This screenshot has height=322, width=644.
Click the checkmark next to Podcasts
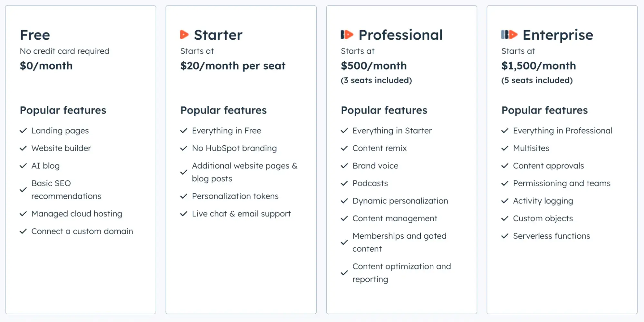coord(344,183)
